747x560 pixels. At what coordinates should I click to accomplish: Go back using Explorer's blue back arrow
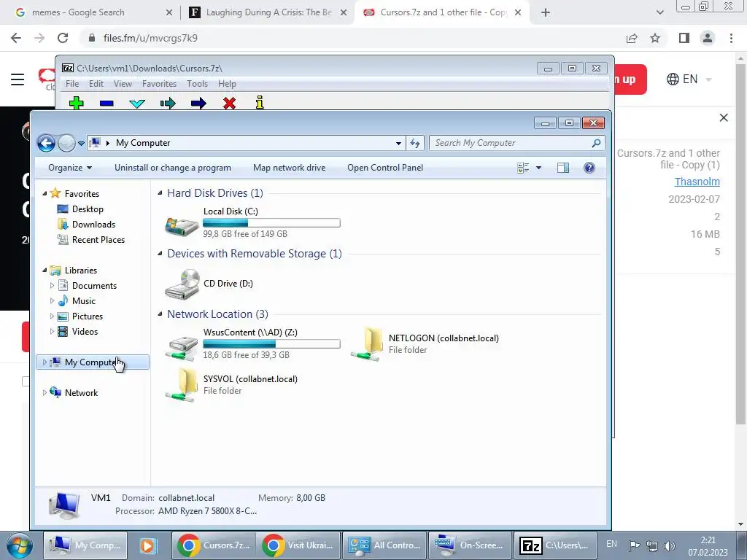[46, 143]
